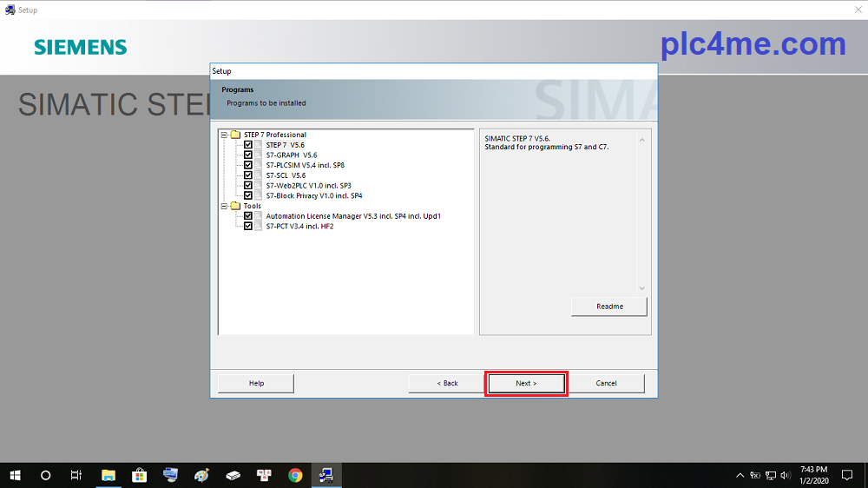Collapse the STEP 7 Professional tree node
The width and height of the screenshot is (868, 488).
tap(224, 135)
